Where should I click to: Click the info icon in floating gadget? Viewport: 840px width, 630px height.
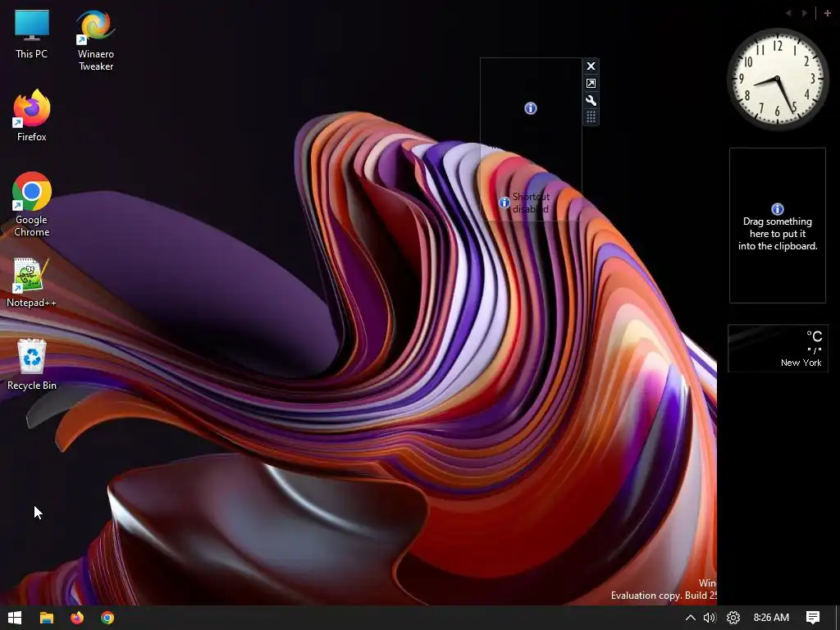[x=531, y=108]
